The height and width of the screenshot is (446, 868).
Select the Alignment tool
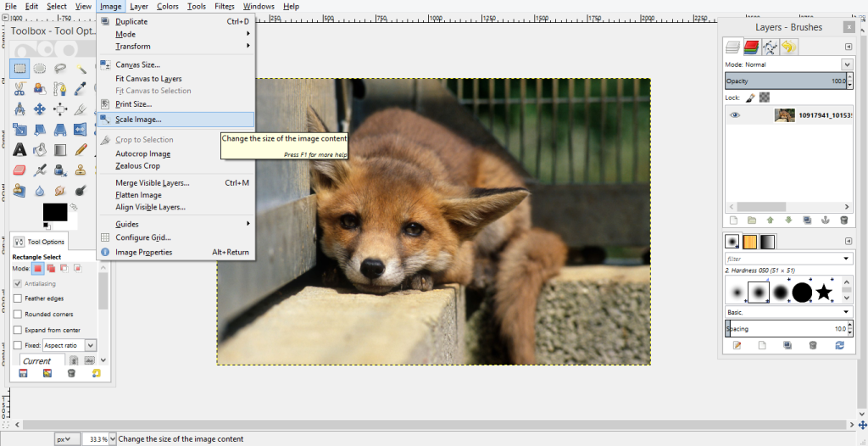[x=60, y=109]
